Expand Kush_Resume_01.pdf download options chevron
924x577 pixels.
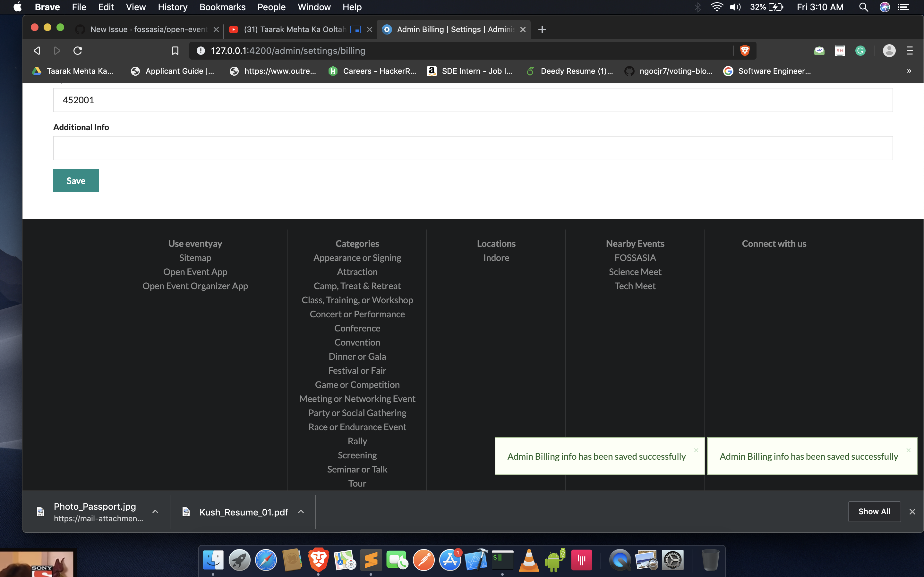[301, 511]
